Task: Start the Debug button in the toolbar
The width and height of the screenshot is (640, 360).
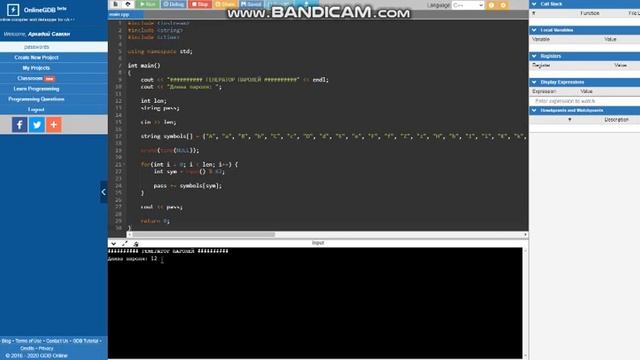Action: [x=173, y=4]
